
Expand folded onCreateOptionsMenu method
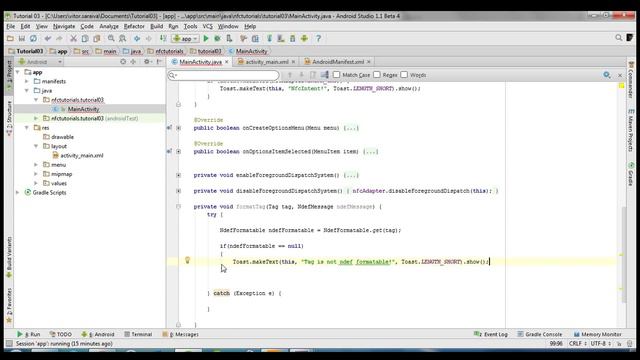pyautogui.click(x=178, y=128)
